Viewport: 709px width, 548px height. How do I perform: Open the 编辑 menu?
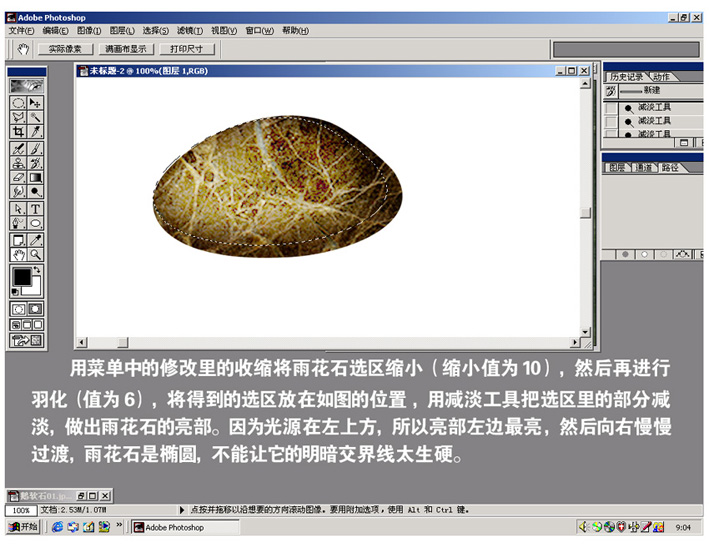coord(55,31)
